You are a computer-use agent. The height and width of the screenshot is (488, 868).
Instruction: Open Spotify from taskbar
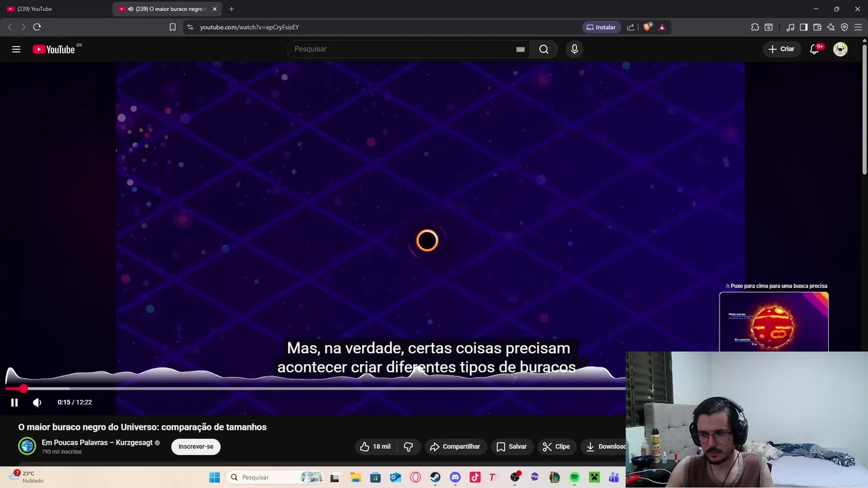[x=574, y=477]
